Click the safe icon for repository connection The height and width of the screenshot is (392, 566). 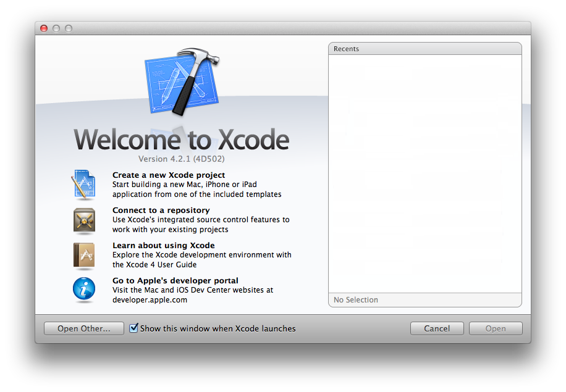pos(84,220)
